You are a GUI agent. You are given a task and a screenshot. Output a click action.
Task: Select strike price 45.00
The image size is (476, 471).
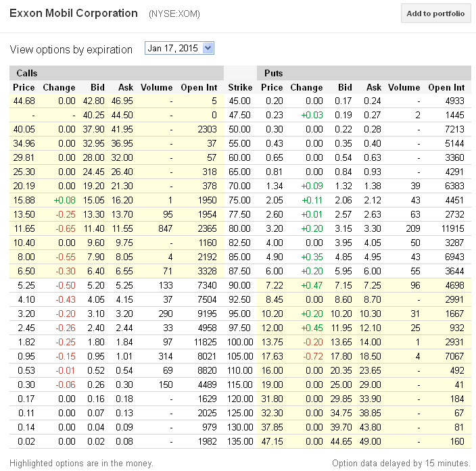click(239, 101)
